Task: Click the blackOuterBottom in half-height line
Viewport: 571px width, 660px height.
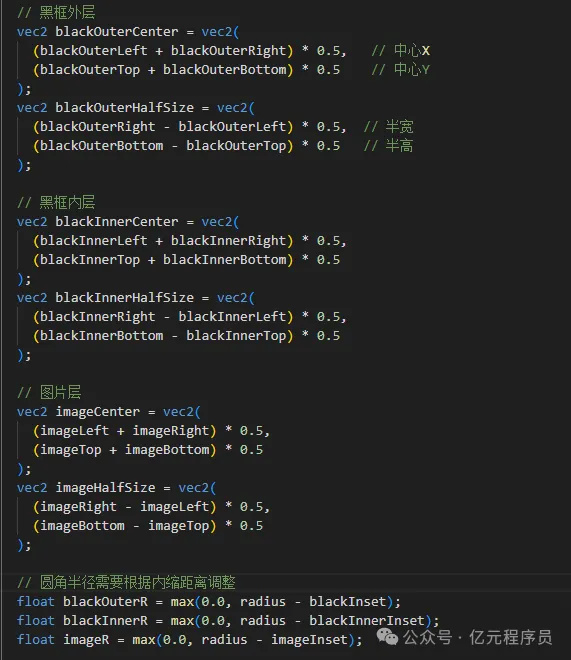Action: [x=101, y=146]
